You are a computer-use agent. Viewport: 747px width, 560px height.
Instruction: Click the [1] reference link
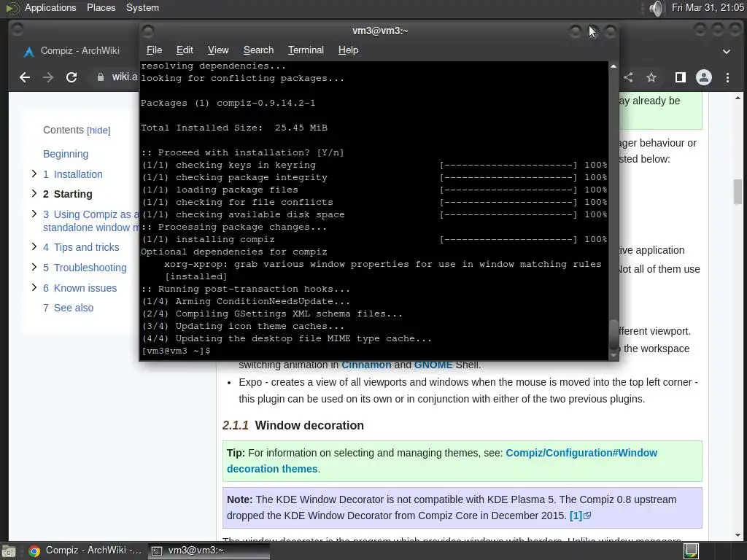576,516
